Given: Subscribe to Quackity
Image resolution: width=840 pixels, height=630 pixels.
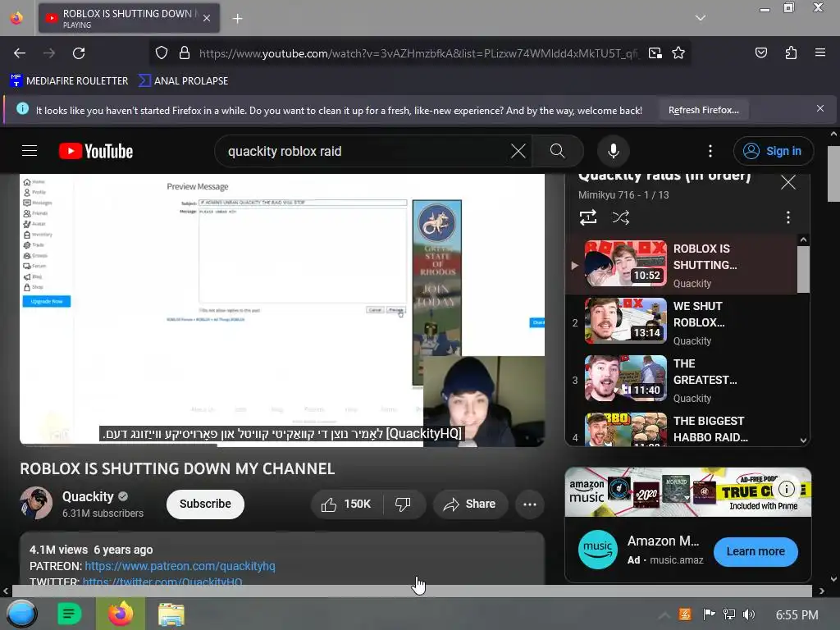Looking at the screenshot, I should tap(205, 504).
